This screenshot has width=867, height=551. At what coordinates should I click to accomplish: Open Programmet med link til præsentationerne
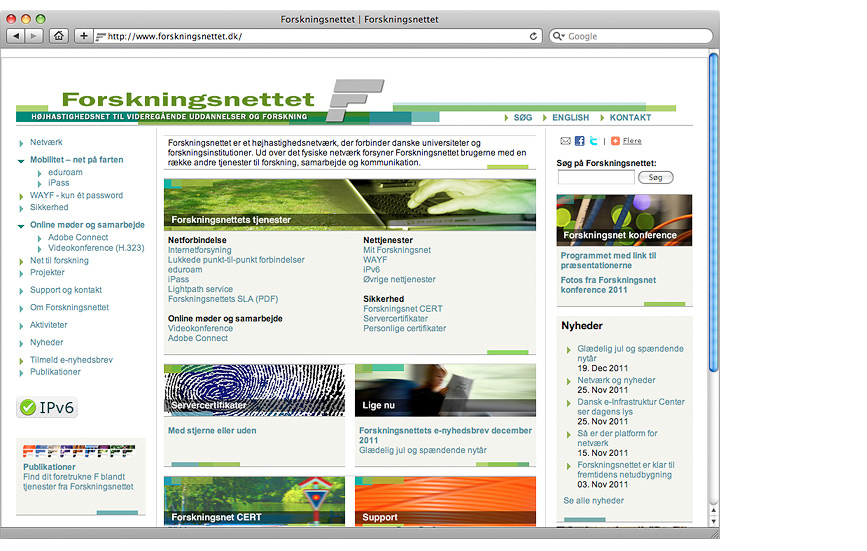pyautogui.click(x=608, y=260)
